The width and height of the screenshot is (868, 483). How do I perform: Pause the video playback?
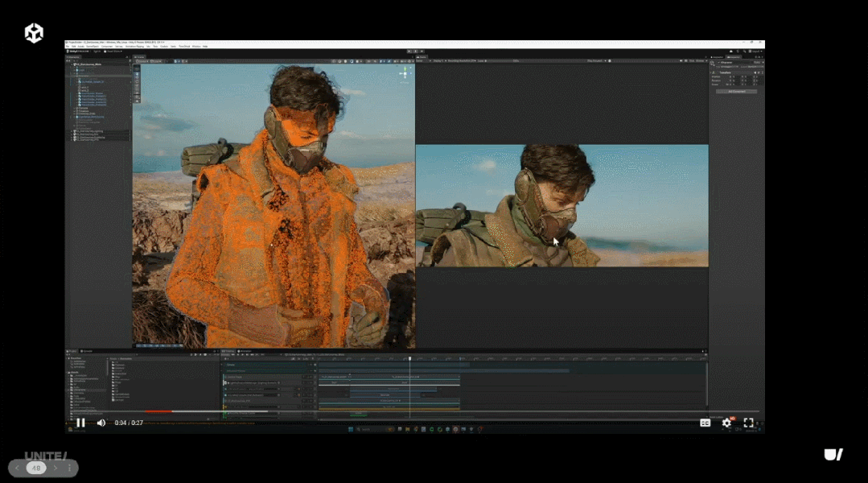(x=80, y=423)
